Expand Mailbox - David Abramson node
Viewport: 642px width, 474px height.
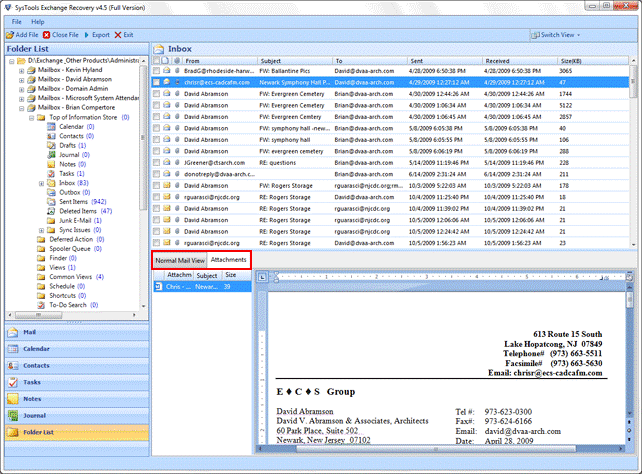(21, 80)
